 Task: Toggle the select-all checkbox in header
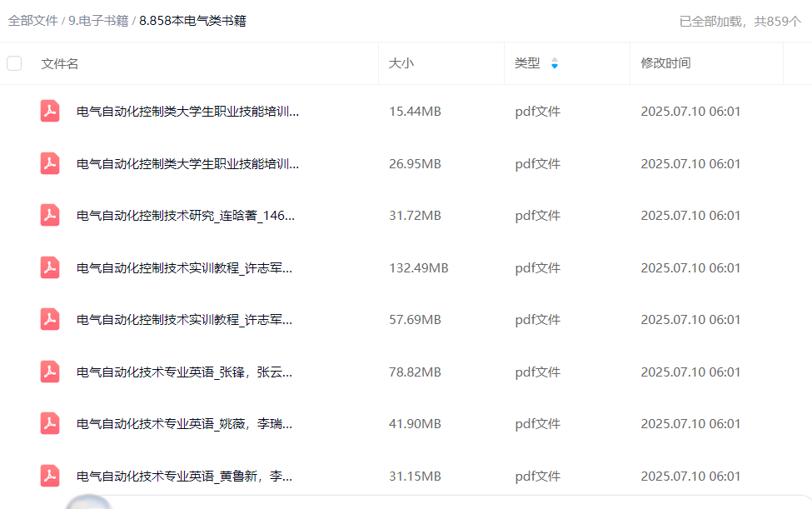coord(14,63)
